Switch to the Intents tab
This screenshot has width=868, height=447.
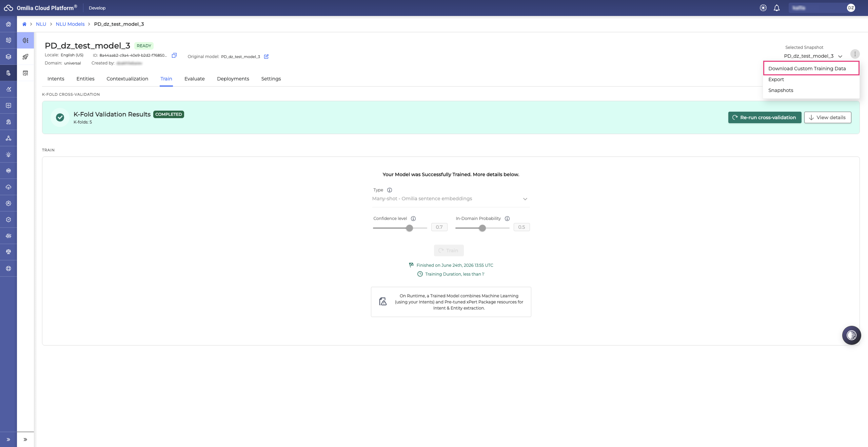click(56, 79)
